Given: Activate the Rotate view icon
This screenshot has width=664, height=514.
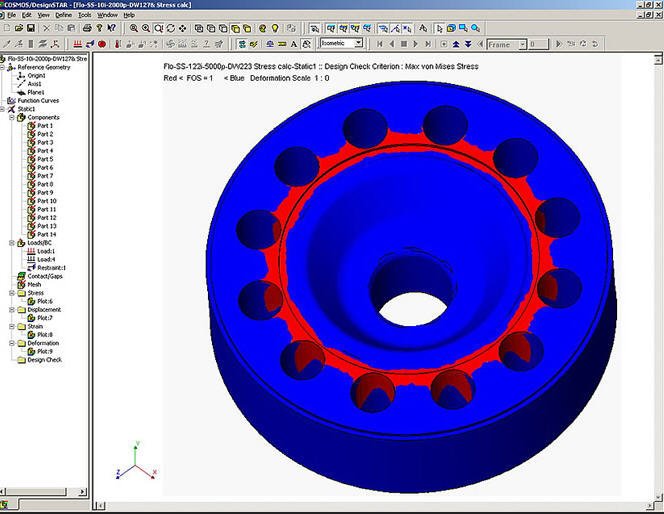Looking at the screenshot, I should click(171, 28).
